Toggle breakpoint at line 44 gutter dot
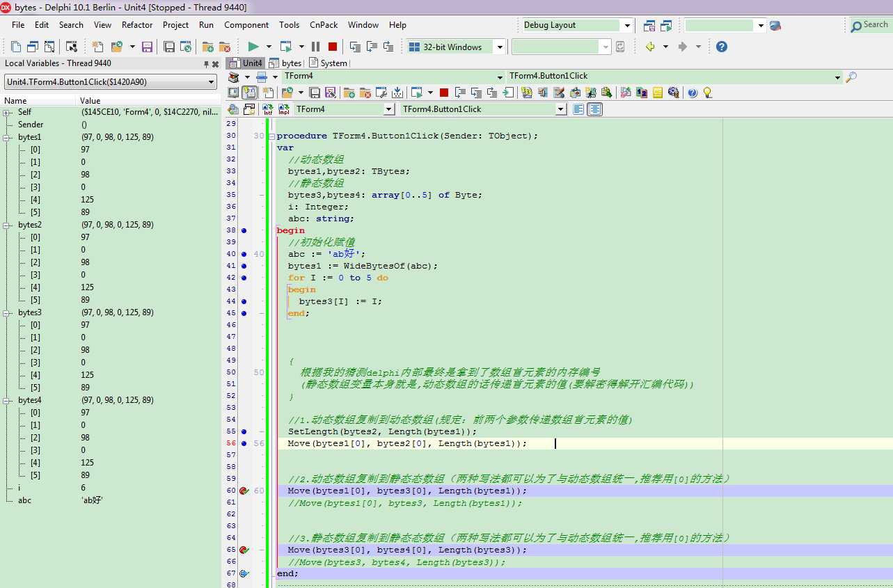Viewport: 893px width, 588px height. coord(244,301)
